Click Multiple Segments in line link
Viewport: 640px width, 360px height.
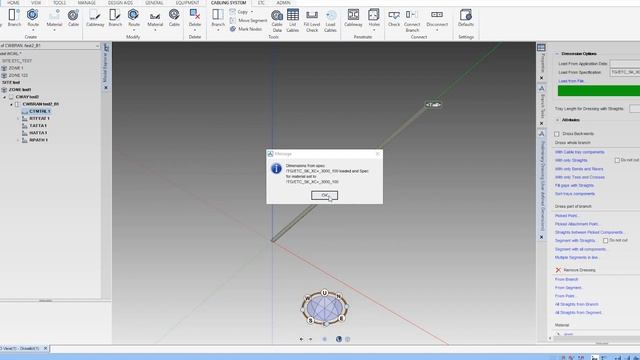coord(576,258)
